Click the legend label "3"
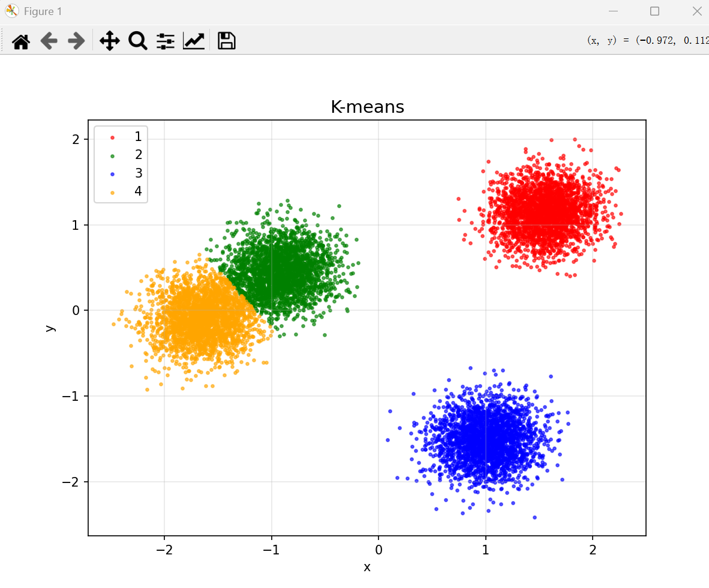Image resolution: width=709 pixels, height=588 pixels. coord(139,173)
